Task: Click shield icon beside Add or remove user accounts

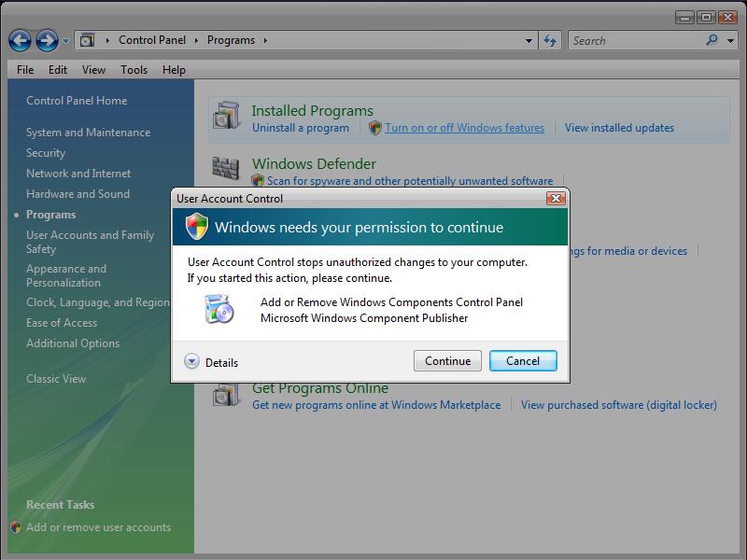Action: pos(16,527)
